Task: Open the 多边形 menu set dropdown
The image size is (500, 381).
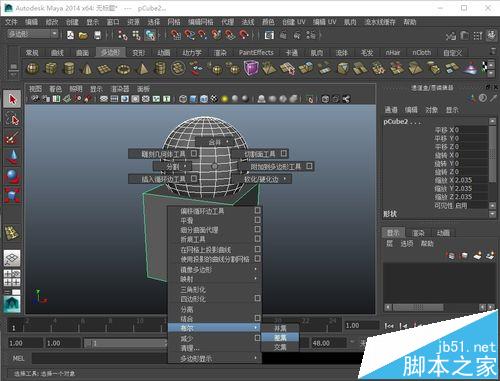Action: point(33,34)
